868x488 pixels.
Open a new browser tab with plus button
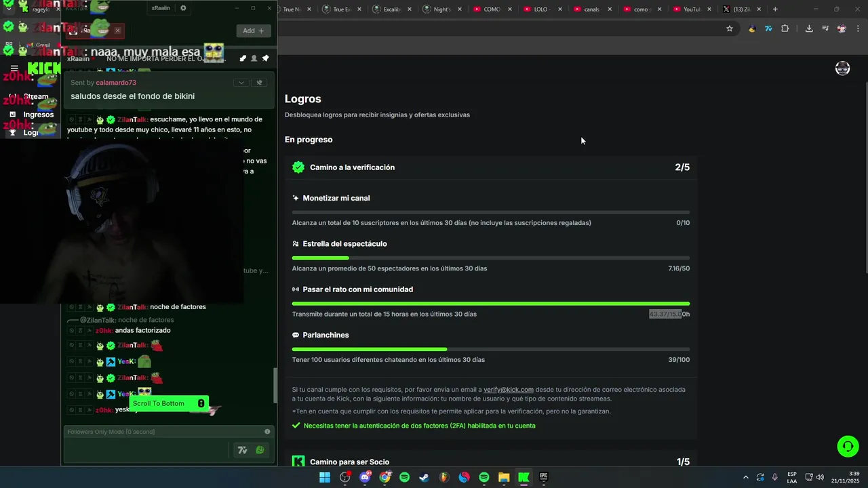(x=775, y=9)
